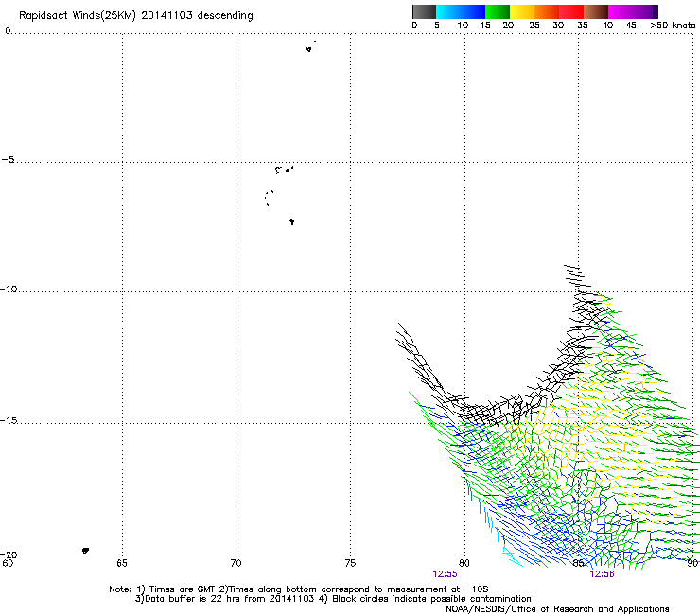Click the blue 10-15 knots legend color
This screenshot has width=700, height=615.
pyautogui.click(x=473, y=11)
